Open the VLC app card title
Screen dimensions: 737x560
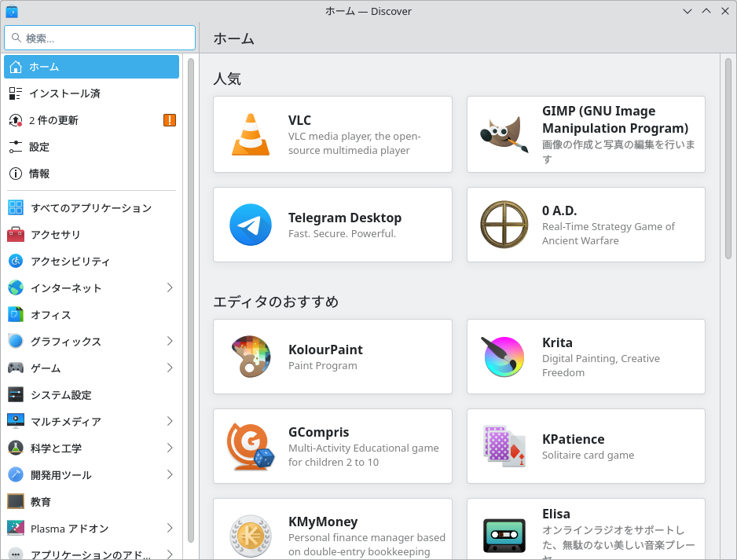299,120
